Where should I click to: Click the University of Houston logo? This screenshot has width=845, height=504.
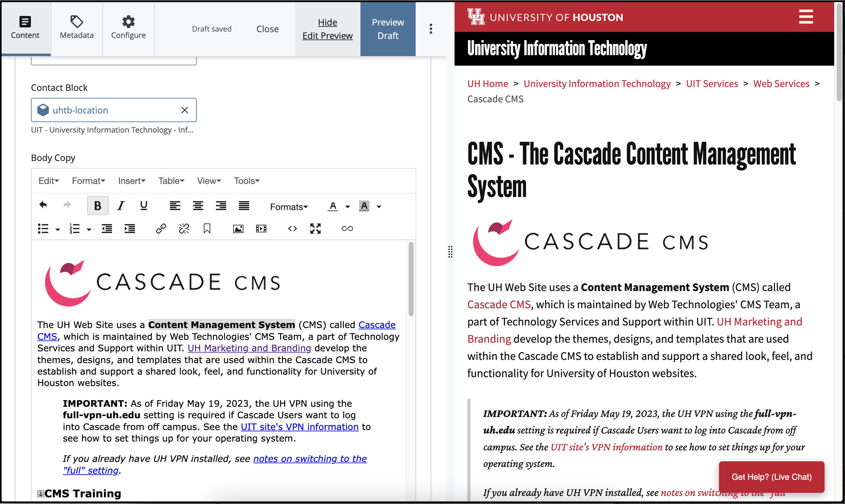point(545,17)
